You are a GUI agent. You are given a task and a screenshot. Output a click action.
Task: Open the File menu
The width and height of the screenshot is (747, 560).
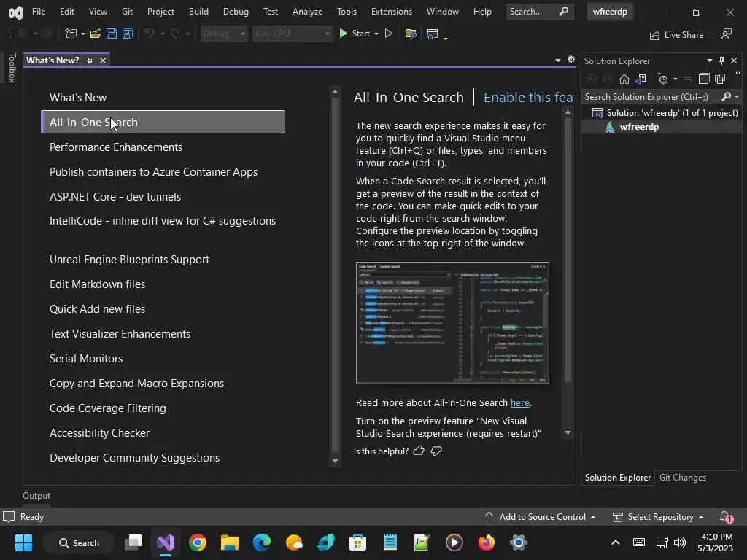point(39,12)
